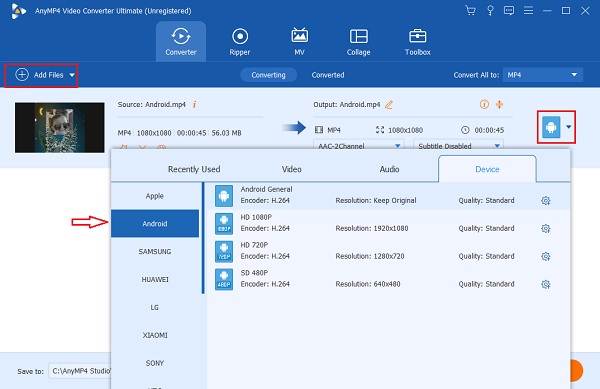Open the Toolbox module

(417, 41)
